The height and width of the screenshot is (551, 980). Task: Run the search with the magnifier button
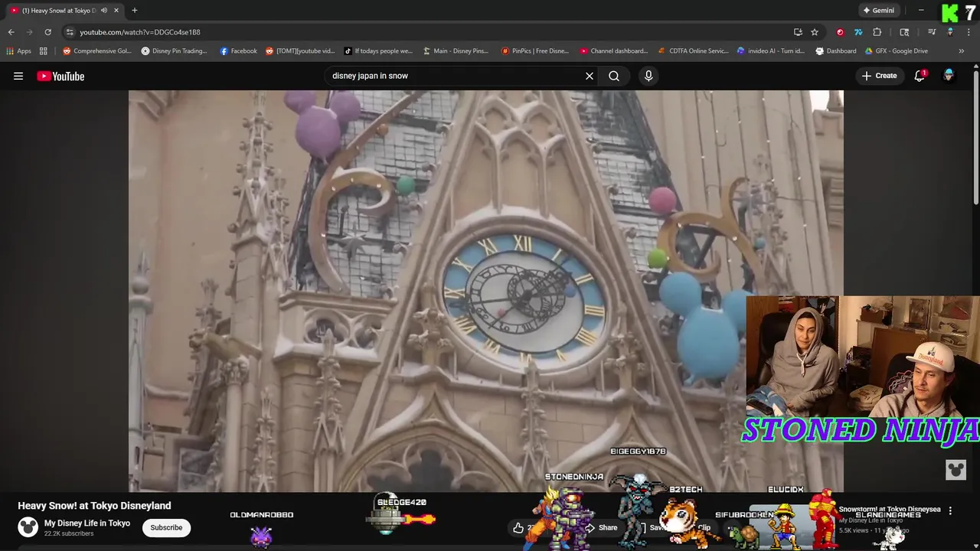(x=614, y=76)
